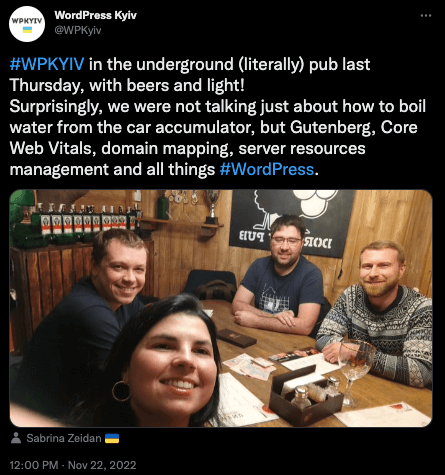Open the three-dot more options menu
Viewport: 445px width, 475px height.
pos(425,15)
